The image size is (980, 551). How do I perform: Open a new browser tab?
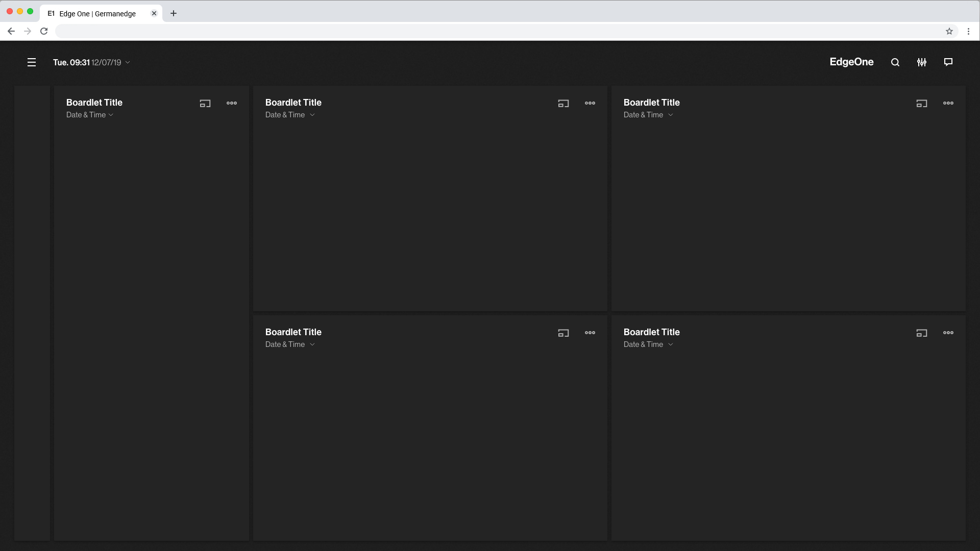(174, 13)
